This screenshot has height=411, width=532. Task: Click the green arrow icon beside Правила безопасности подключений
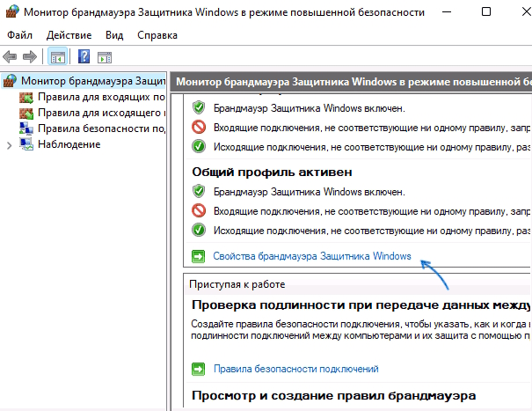coord(199,369)
